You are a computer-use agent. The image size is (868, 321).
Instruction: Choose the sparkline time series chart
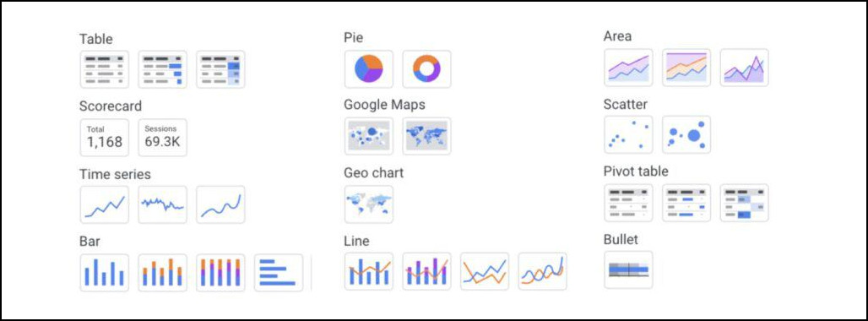[163, 204]
